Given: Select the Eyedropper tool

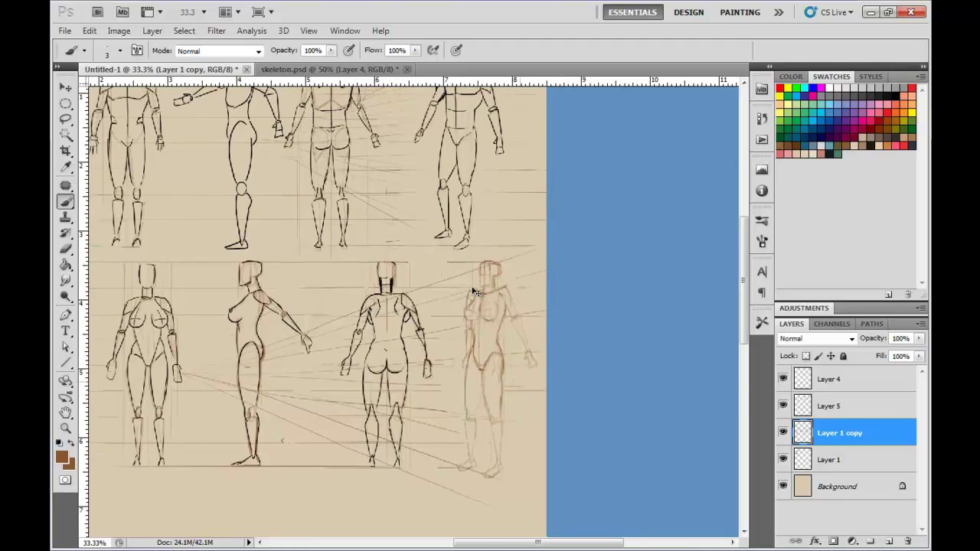Looking at the screenshot, I should pos(65,168).
